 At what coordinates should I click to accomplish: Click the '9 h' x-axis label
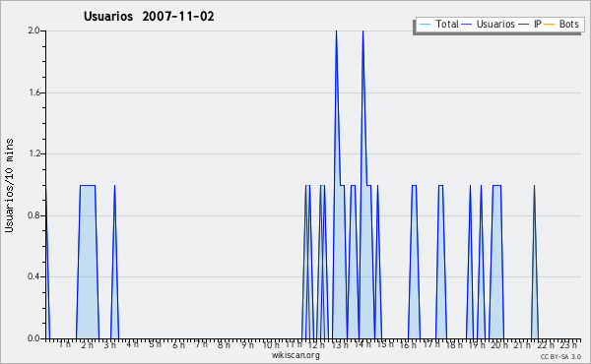[247, 344]
